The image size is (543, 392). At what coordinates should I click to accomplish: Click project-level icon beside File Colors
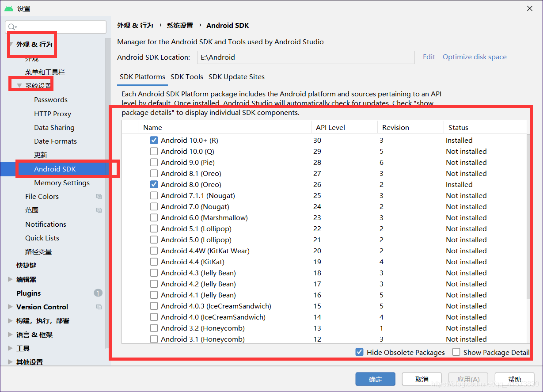[99, 197]
